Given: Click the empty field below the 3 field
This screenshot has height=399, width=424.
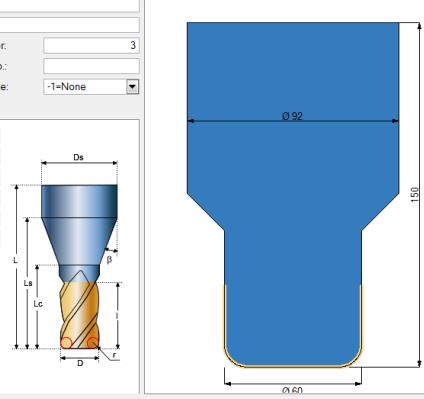Looking at the screenshot, I should (91, 66).
